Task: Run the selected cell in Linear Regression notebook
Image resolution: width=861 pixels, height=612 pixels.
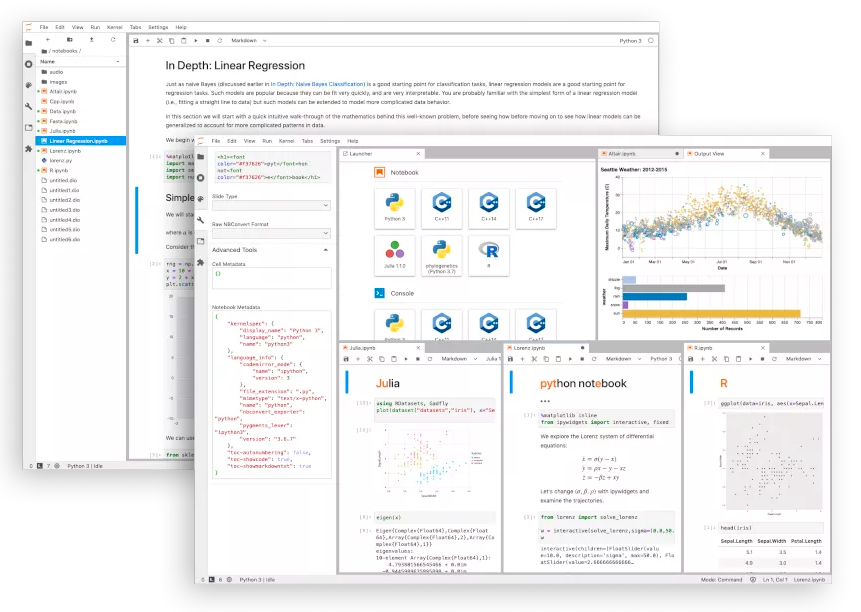Action: tap(195, 41)
